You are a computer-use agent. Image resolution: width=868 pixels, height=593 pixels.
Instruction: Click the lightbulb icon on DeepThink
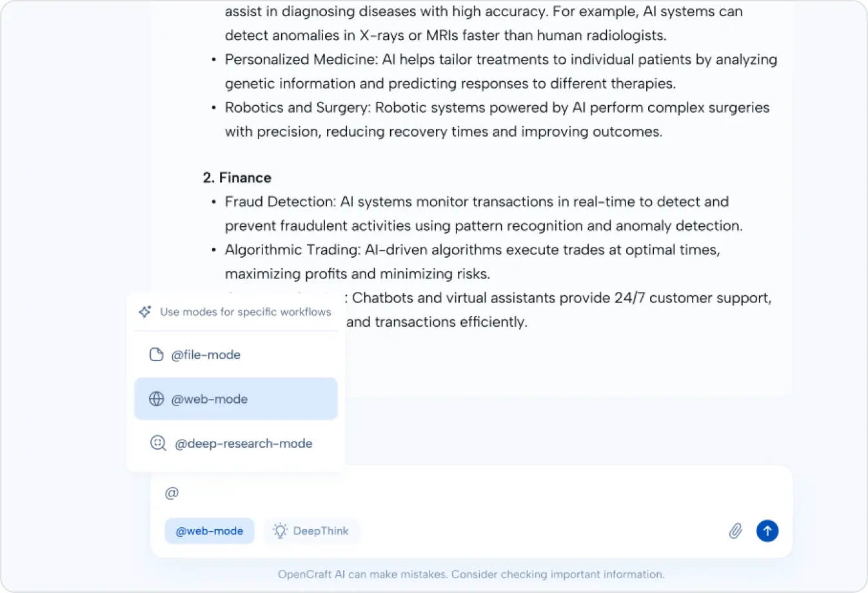click(x=280, y=531)
